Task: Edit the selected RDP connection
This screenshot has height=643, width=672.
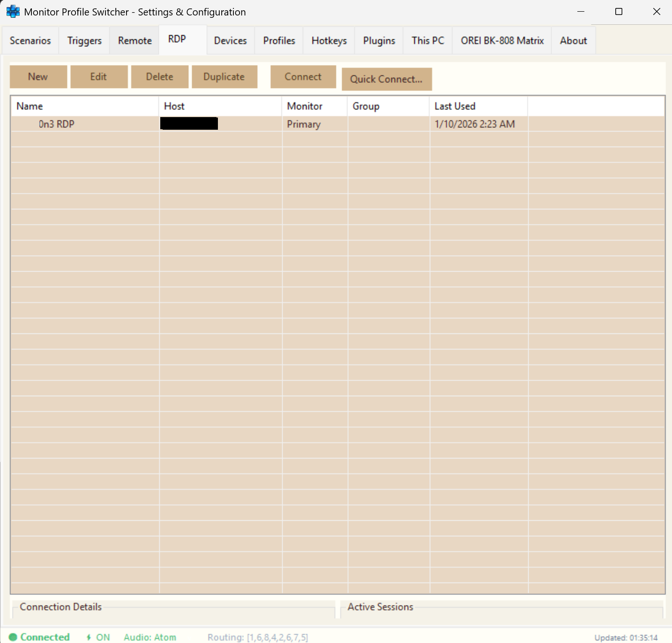Action: coord(99,76)
